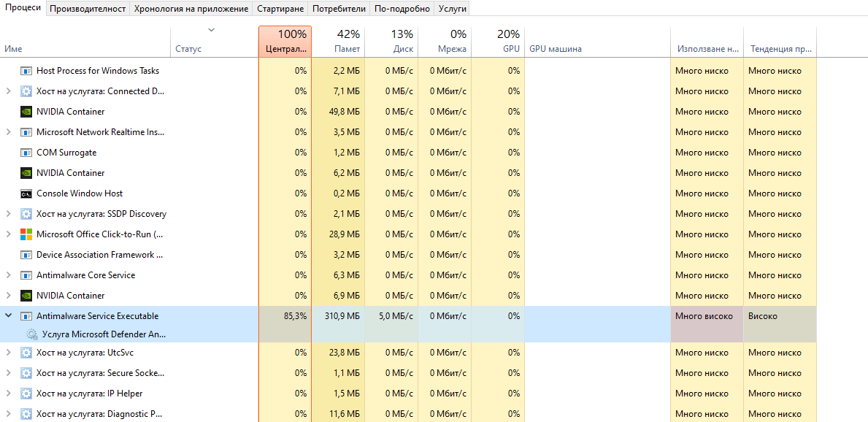Image resolution: width=868 pixels, height=422 pixels.
Task: Open the Процеси tab
Action: pos(23,8)
